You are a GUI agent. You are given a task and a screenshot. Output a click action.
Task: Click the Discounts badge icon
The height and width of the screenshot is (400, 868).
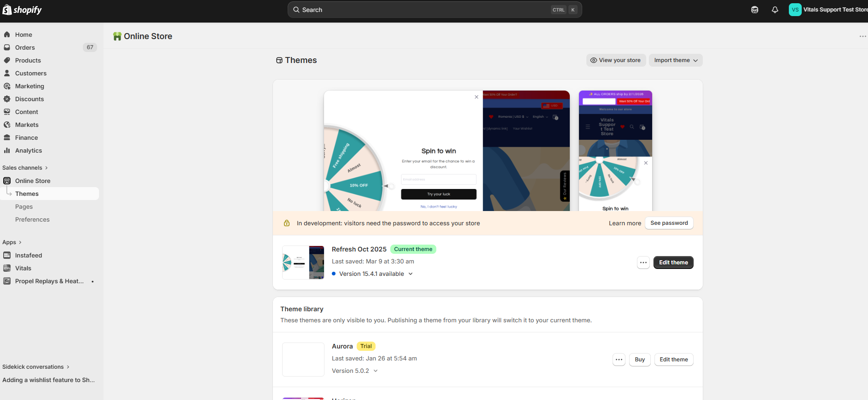(7, 99)
